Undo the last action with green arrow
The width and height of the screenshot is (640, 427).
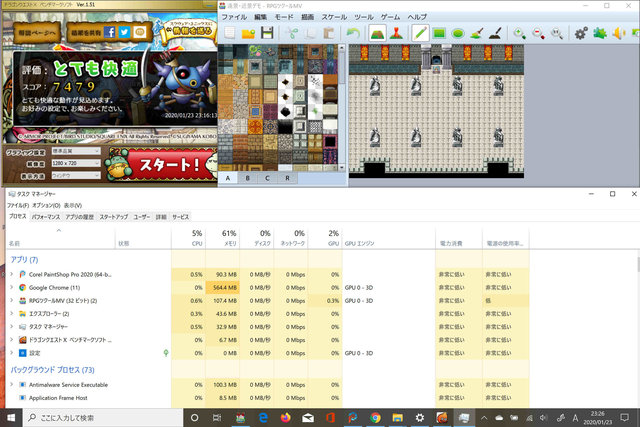(x=353, y=33)
